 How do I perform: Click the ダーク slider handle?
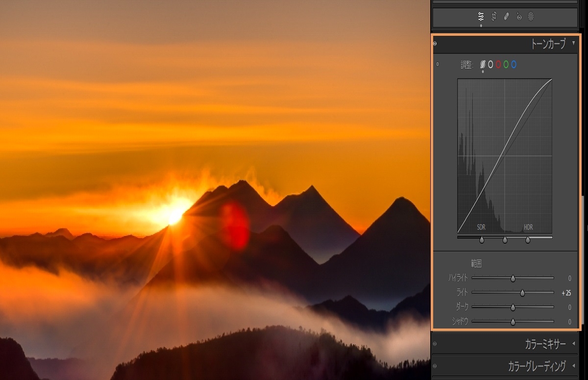pyautogui.click(x=513, y=307)
